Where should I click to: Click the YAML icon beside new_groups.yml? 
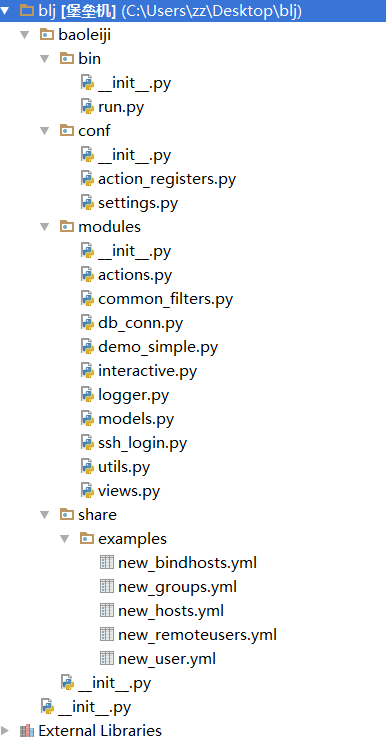107,586
